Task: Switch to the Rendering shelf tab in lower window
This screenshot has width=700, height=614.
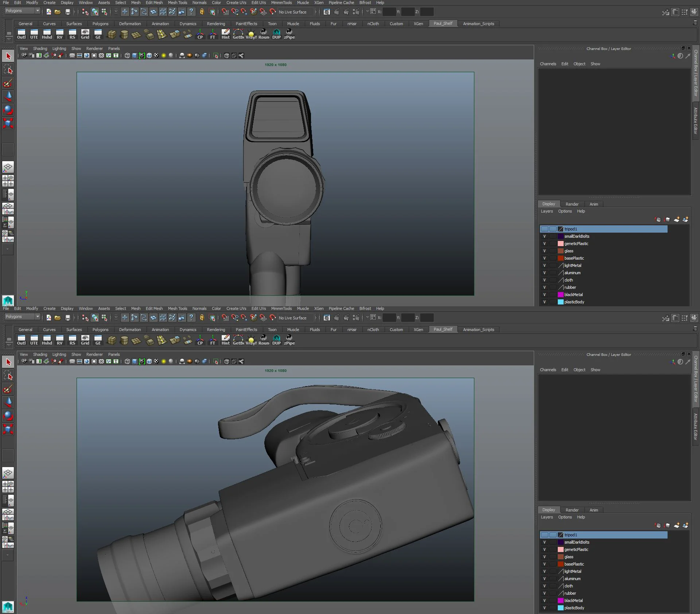Action: click(x=216, y=330)
